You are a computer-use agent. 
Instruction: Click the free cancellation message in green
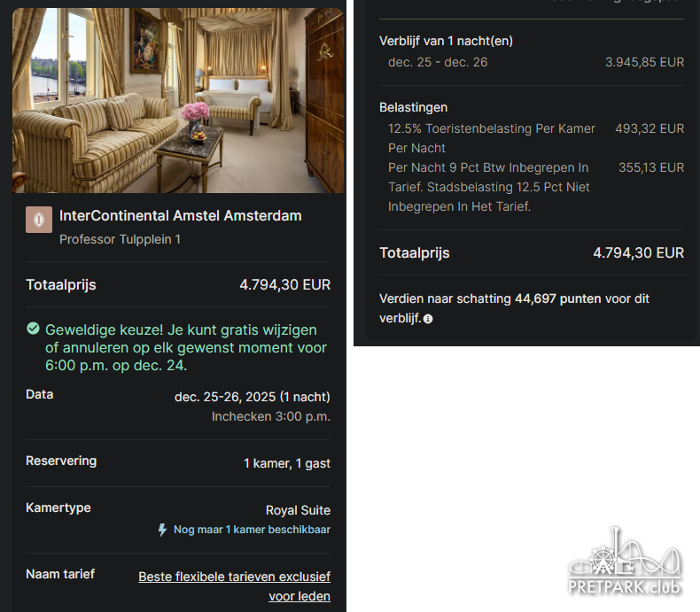tap(186, 347)
